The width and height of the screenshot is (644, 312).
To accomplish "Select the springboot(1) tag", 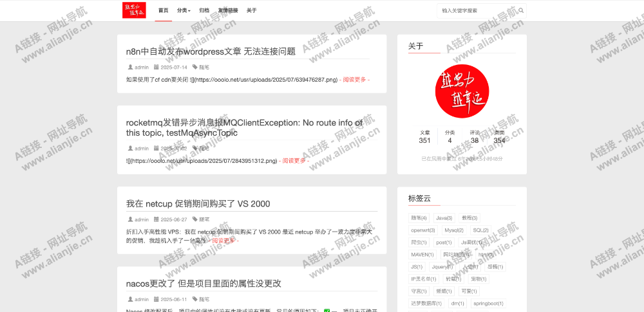I will point(488,304).
